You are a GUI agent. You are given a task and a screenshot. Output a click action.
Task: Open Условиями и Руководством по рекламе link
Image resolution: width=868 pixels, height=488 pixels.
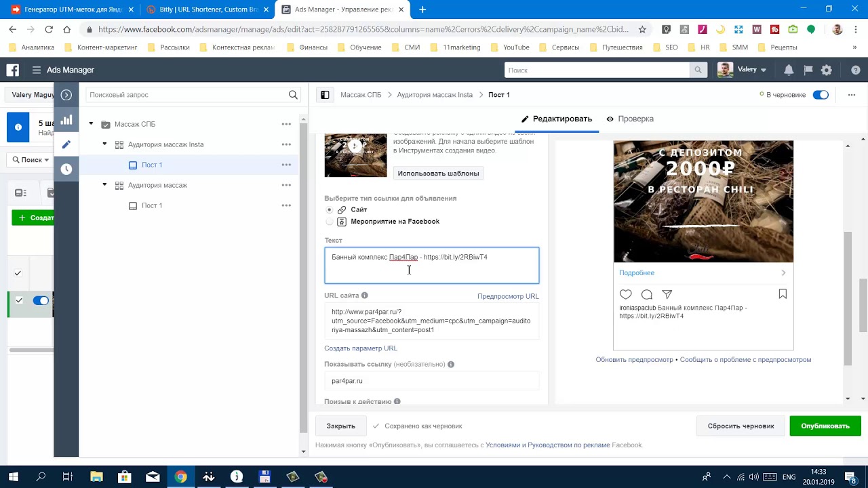click(x=548, y=445)
